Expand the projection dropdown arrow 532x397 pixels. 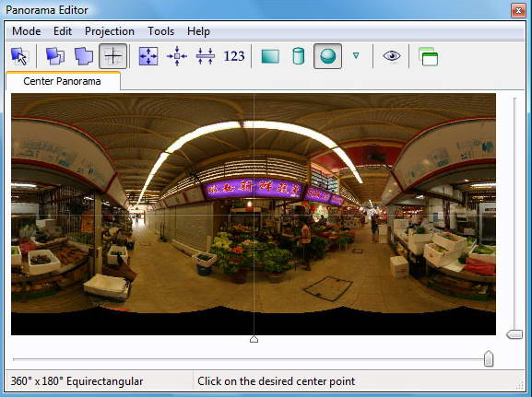[356, 55]
